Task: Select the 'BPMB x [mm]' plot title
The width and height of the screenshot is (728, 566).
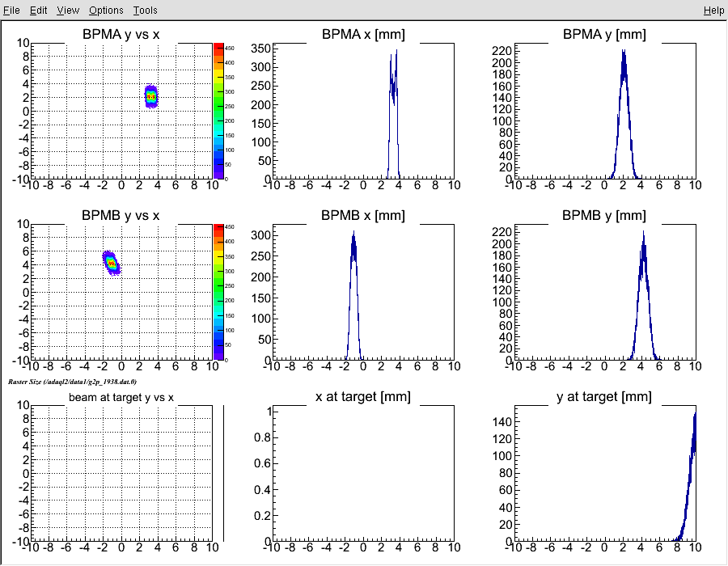Action: tap(363, 216)
